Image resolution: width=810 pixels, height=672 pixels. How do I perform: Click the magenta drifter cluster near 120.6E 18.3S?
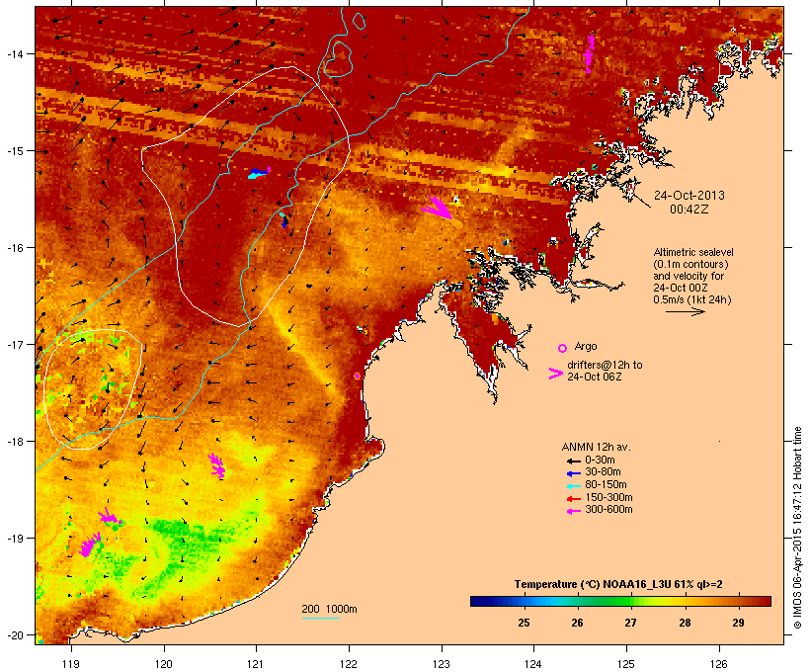217,465
